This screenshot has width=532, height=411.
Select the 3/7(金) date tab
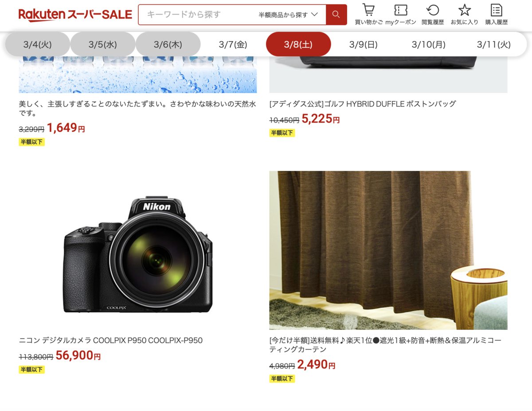[233, 44]
